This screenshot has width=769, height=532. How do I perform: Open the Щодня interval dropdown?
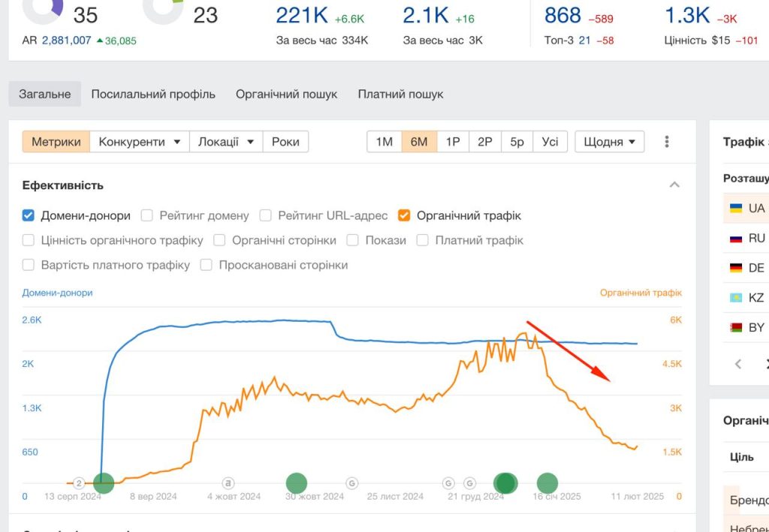pos(610,142)
